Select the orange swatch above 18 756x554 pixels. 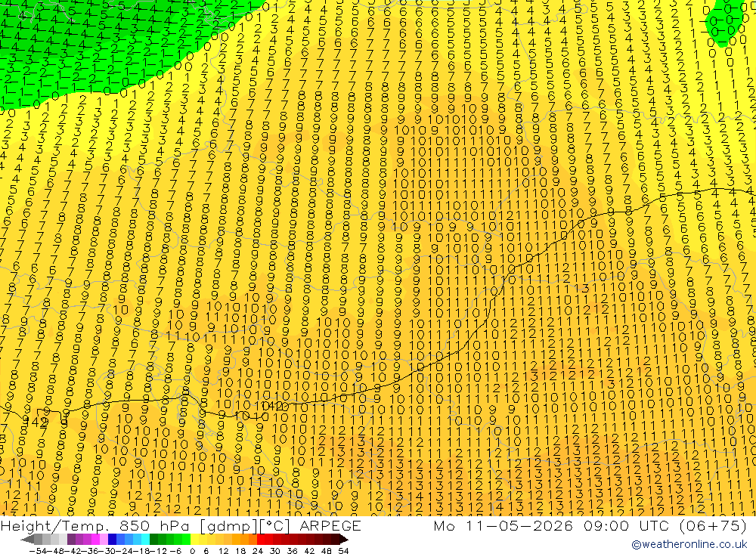pyautogui.click(x=243, y=539)
